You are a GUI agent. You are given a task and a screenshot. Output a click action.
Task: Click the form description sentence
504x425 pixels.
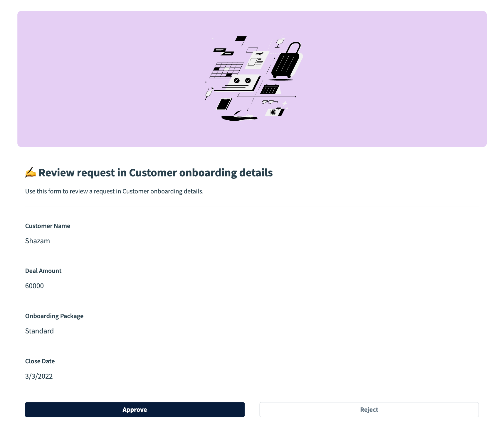point(114,191)
